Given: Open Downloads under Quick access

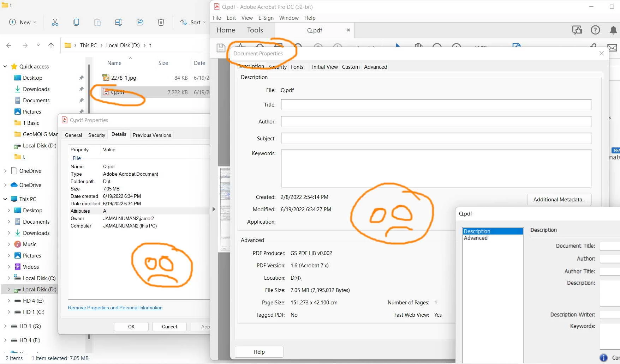Looking at the screenshot, I should click(36, 89).
